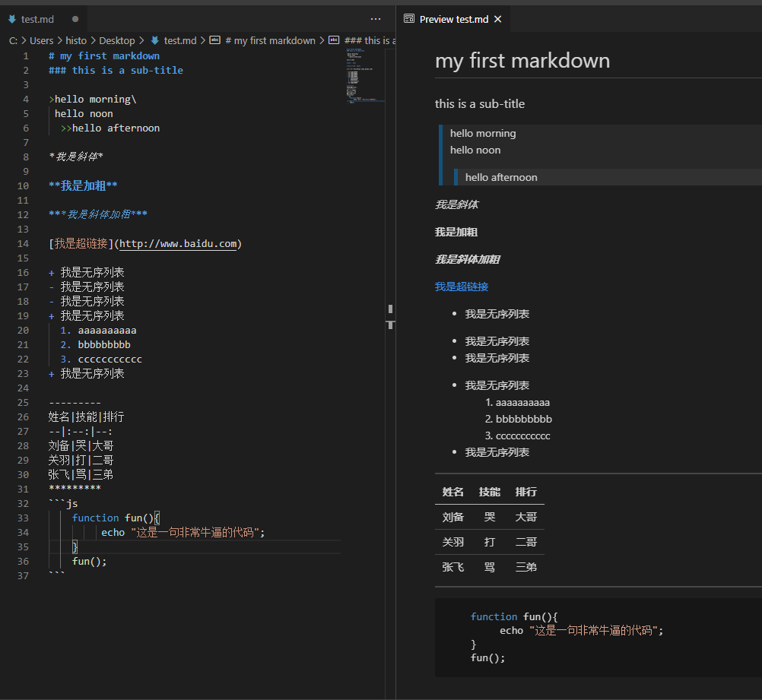This screenshot has width=762, height=700.
Task: Click 'this is a sub-title' in preview
Action: pos(480,104)
